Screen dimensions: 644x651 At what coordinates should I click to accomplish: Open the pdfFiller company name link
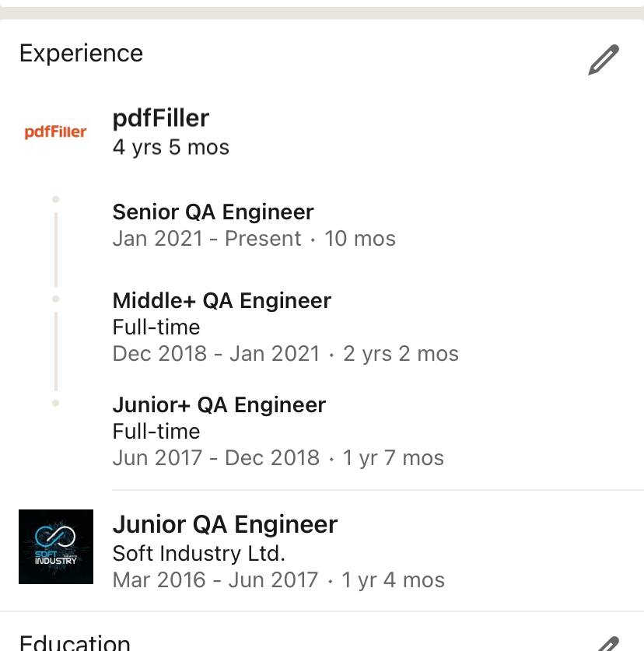coord(161,118)
